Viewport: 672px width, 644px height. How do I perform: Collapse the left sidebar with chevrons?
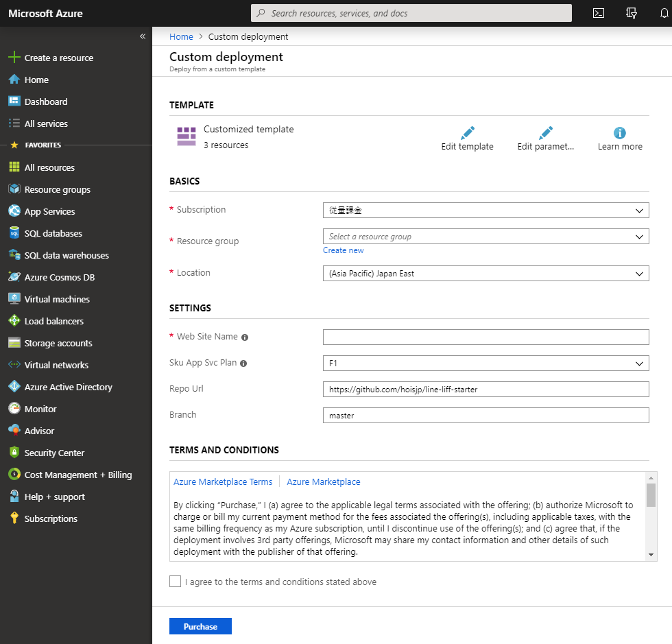143,36
